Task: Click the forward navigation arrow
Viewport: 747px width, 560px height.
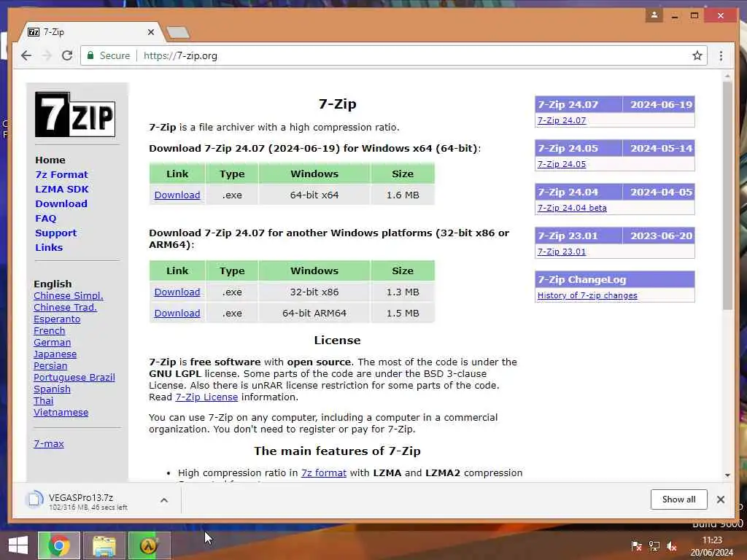Action: point(47,55)
